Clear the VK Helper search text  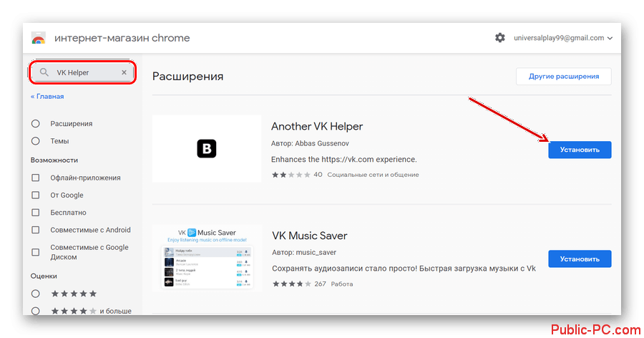click(124, 72)
